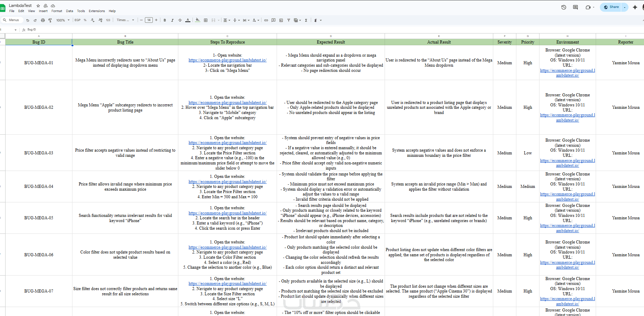Viewport: 644px width, 316px height.
Task: Open the File menu
Action: (12, 11)
